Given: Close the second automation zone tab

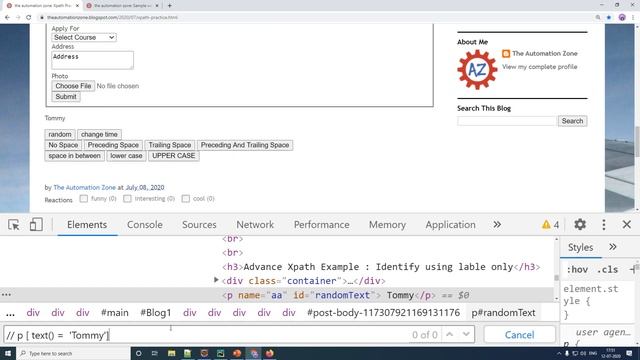Looking at the screenshot, I should pyautogui.click(x=157, y=6).
